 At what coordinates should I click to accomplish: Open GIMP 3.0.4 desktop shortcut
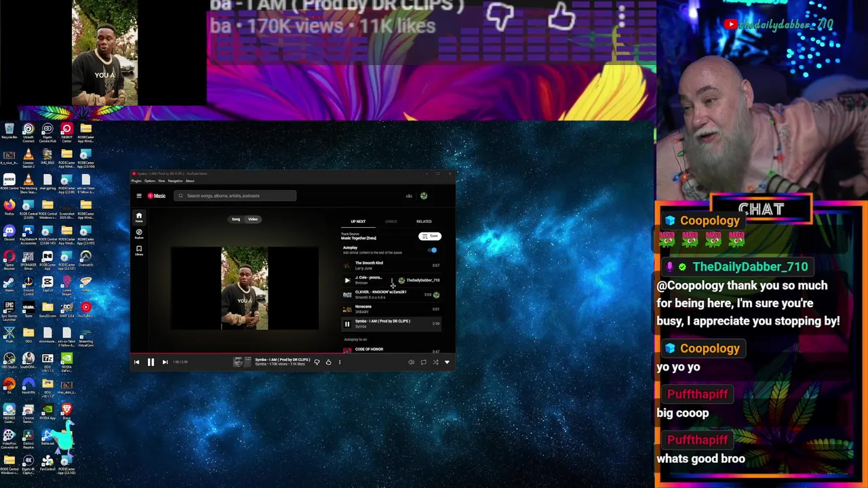coord(66,310)
